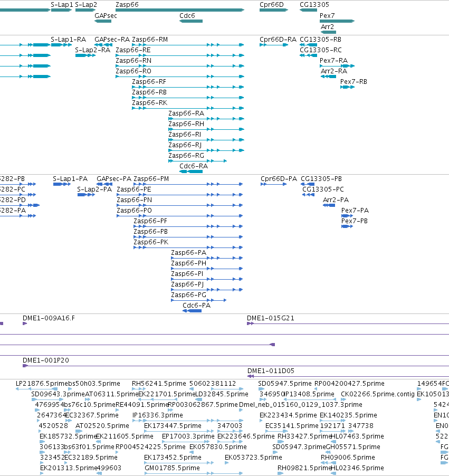Select protein S-Lap1-PA

coord(62,184)
